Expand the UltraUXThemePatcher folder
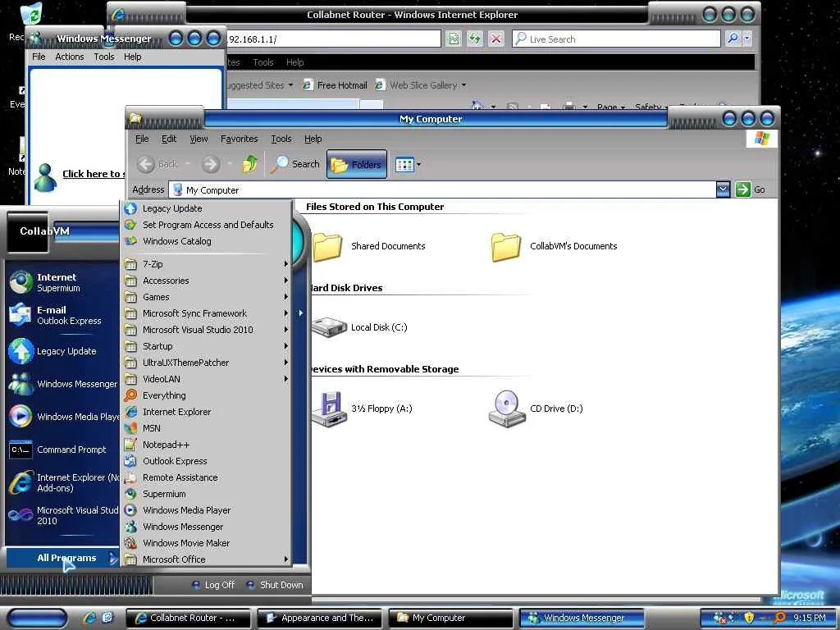Image resolution: width=840 pixels, height=630 pixels. point(207,363)
